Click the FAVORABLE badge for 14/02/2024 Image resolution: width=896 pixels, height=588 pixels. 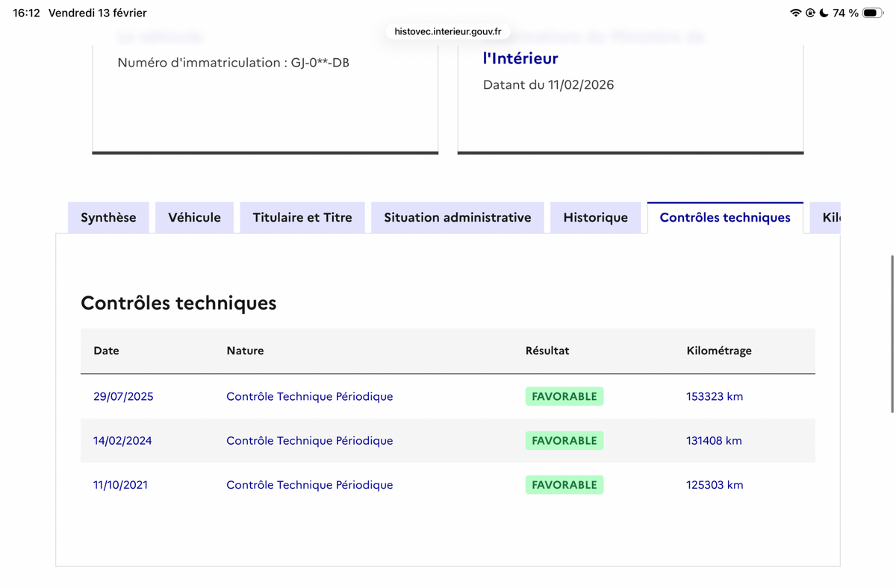tap(564, 440)
